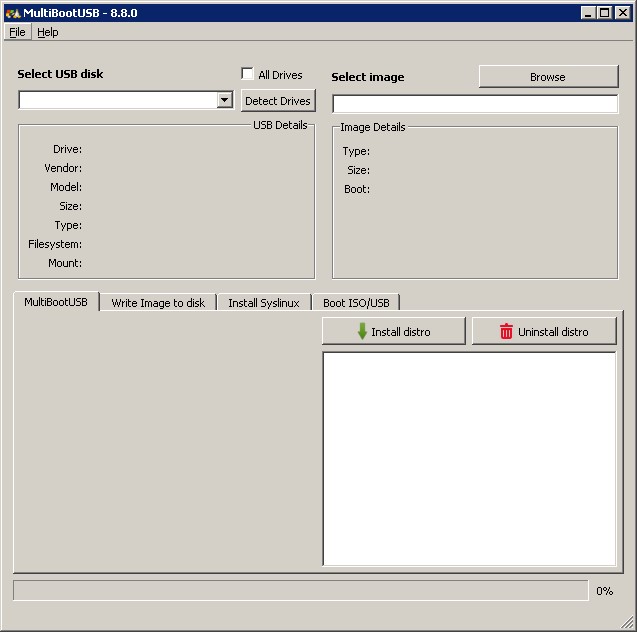Click the Vendor: label in USB Details
Viewport: 637px width, 632px height.
(x=63, y=168)
